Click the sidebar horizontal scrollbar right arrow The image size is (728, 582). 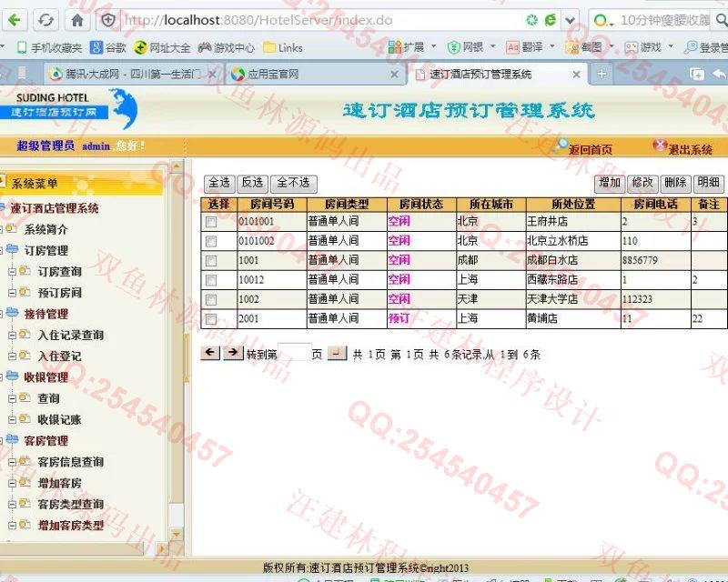click(x=161, y=549)
